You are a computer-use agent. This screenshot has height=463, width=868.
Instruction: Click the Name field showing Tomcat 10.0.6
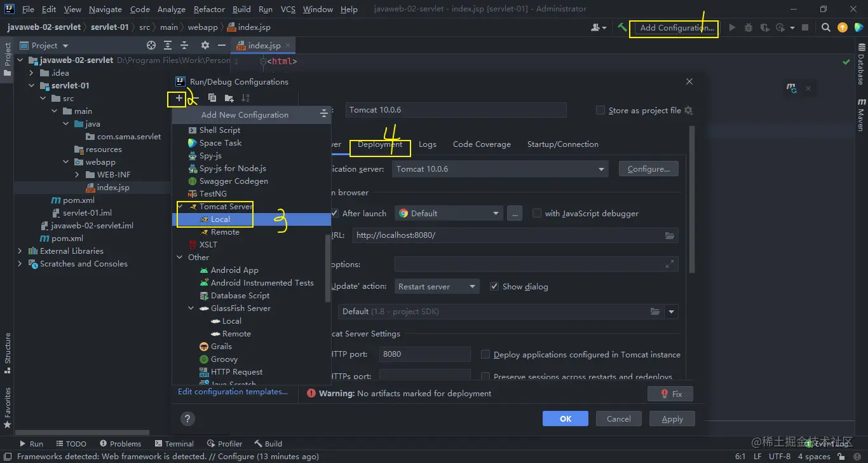click(456, 110)
